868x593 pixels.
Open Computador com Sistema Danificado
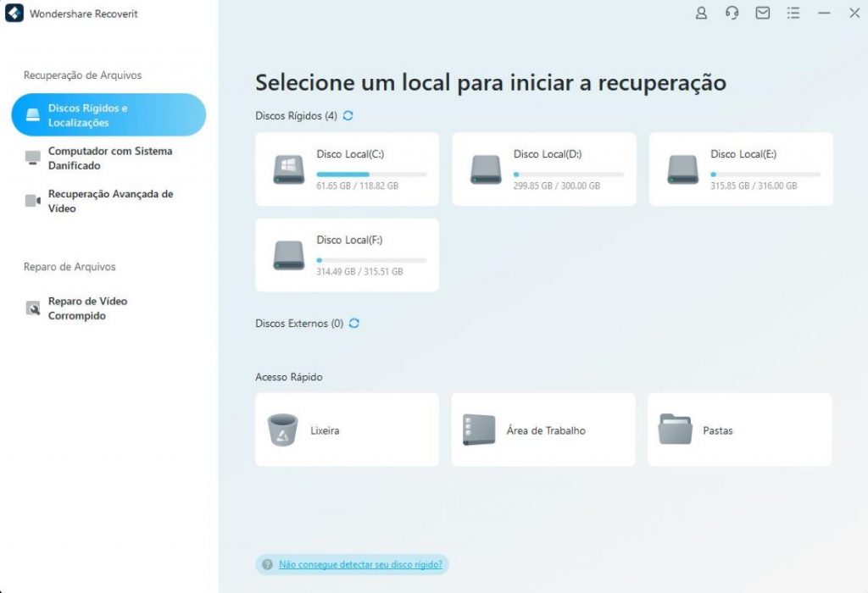coord(108,158)
